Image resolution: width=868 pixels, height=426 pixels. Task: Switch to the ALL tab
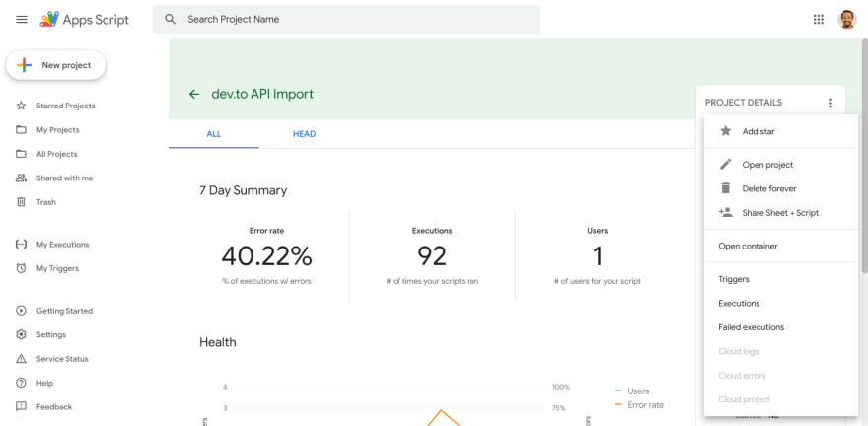[213, 134]
